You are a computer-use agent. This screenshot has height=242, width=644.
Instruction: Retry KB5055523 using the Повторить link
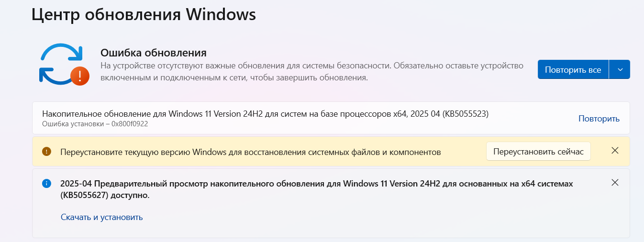coord(599,119)
